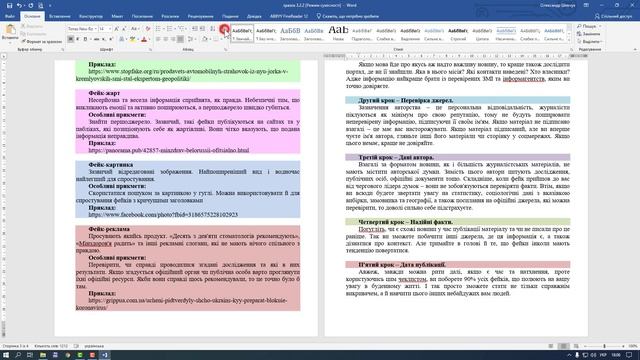Open line and paragraph spacing
The height and width of the screenshot is (360, 640).
[x=191, y=39]
